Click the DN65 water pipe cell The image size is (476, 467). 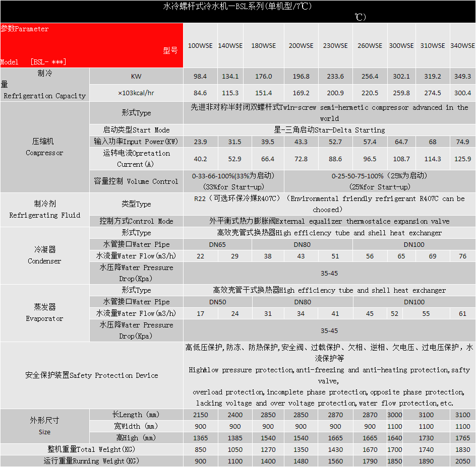(x=217, y=245)
